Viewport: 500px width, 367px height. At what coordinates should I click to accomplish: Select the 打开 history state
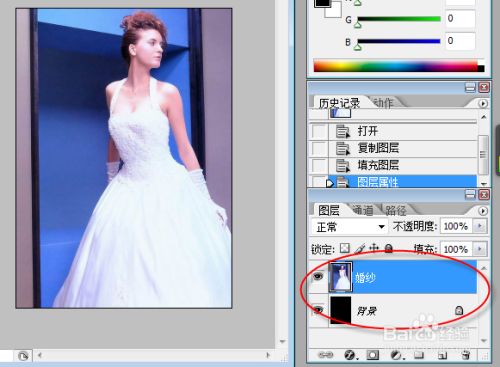tap(403, 131)
